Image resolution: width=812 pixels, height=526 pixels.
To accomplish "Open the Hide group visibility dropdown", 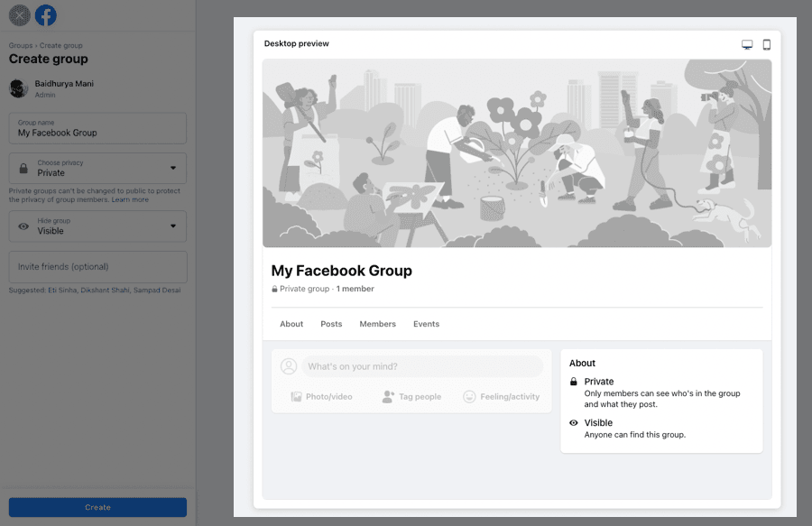I will (x=97, y=226).
